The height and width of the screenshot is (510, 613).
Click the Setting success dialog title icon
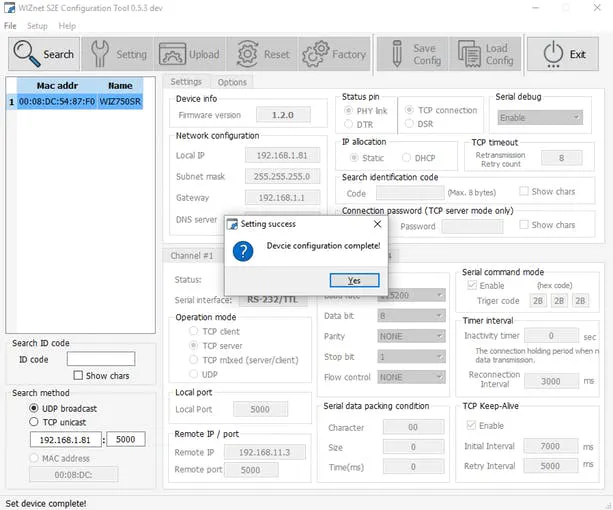232,224
